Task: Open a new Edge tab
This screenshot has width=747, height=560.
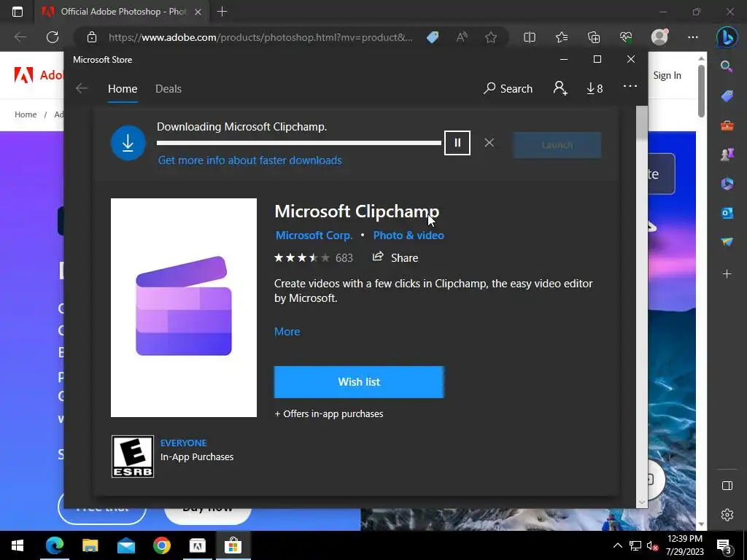Action: (222, 12)
